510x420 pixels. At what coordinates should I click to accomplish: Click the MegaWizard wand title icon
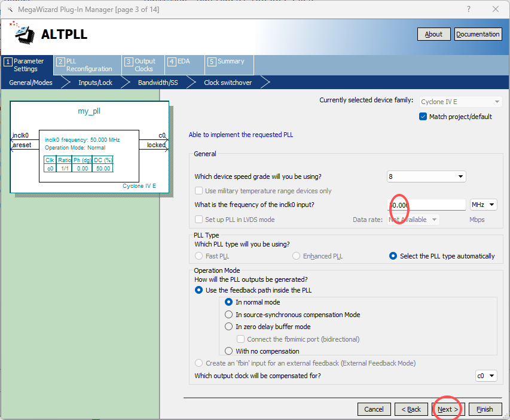[x=10, y=10]
